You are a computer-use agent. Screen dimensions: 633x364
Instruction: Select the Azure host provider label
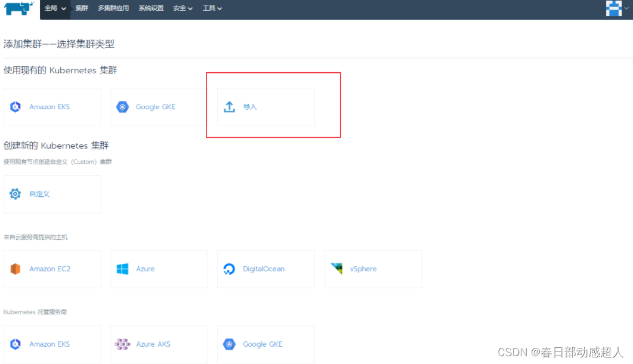pyautogui.click(x=146, y=269)
